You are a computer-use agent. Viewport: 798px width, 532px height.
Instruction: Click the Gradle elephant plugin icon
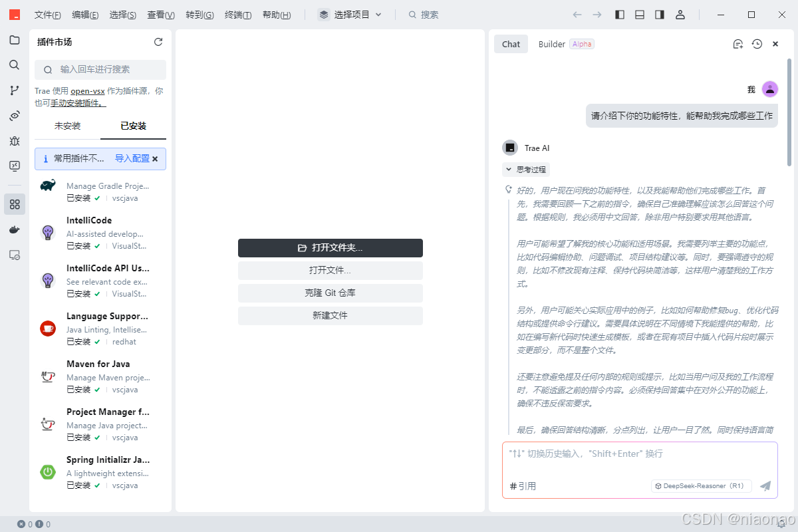(48, 186)
